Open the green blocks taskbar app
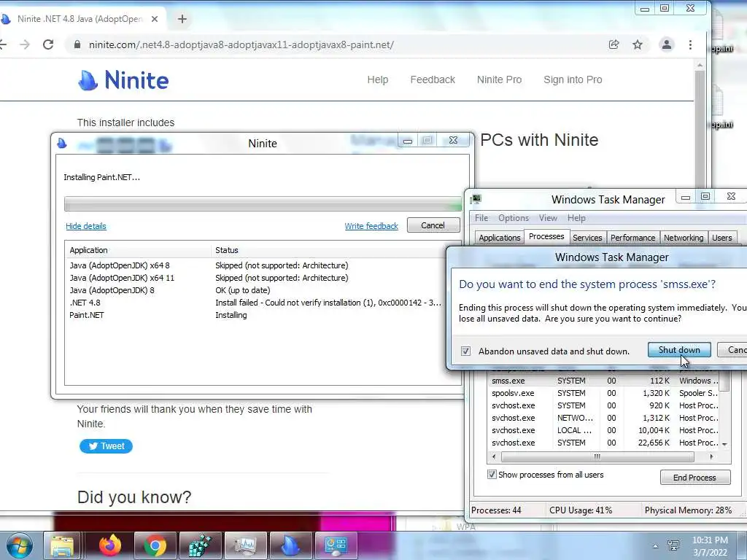Image resolution: width=747 pixels, height=560 pixels. pyautogui.click(x=200, y=545)
